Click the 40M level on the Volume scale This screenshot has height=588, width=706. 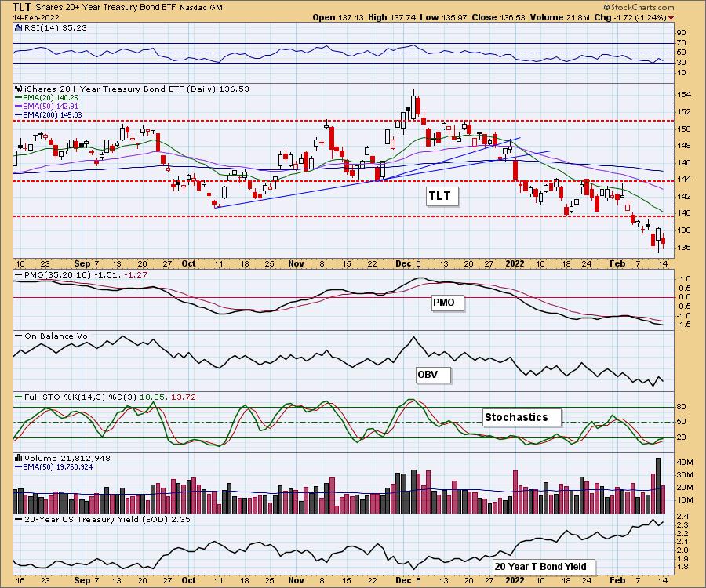(x=684, y=463)
